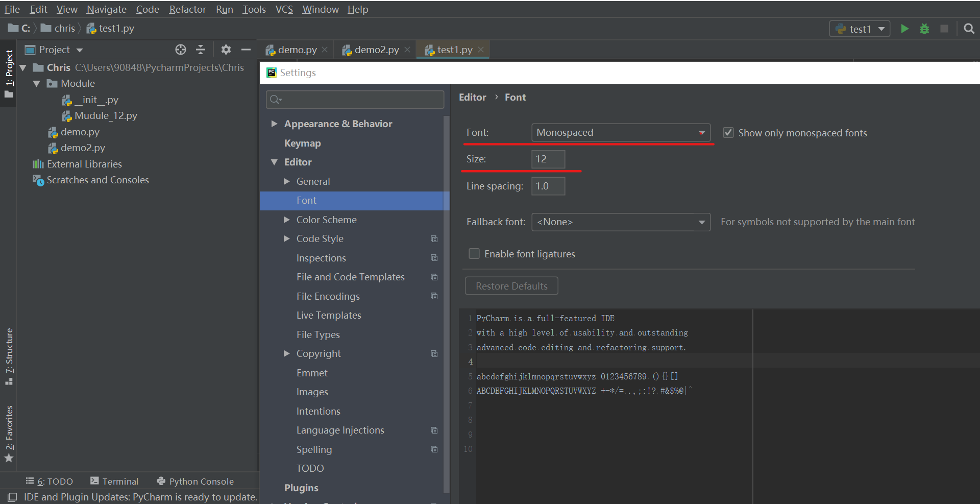Close the demo.py editor tab

(x=325, y=50)
